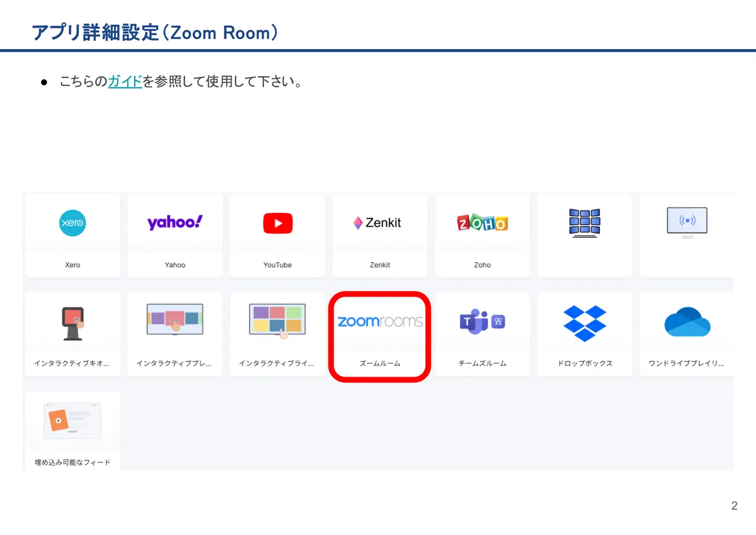The image size is (756, 535).
Task: Click the ドロップボックス label
Action: click(x=585, y=364)
